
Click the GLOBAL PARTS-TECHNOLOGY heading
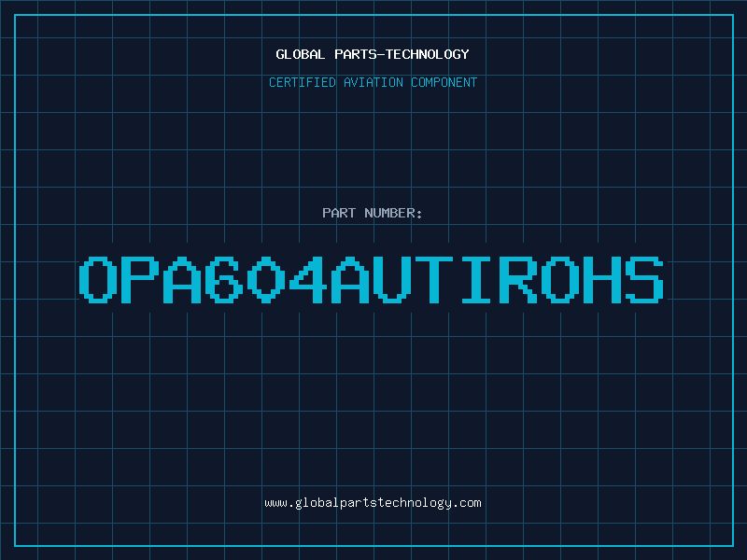(373, 54)
